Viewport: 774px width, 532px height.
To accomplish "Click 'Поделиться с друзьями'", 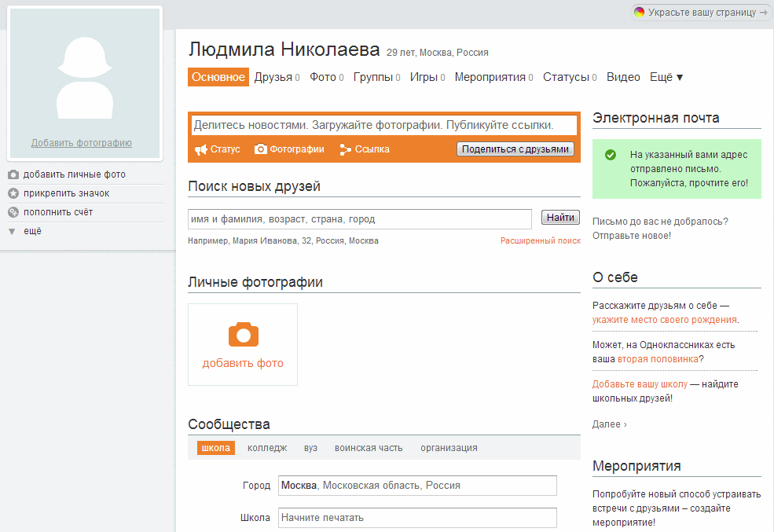I will tap(515, 149).
